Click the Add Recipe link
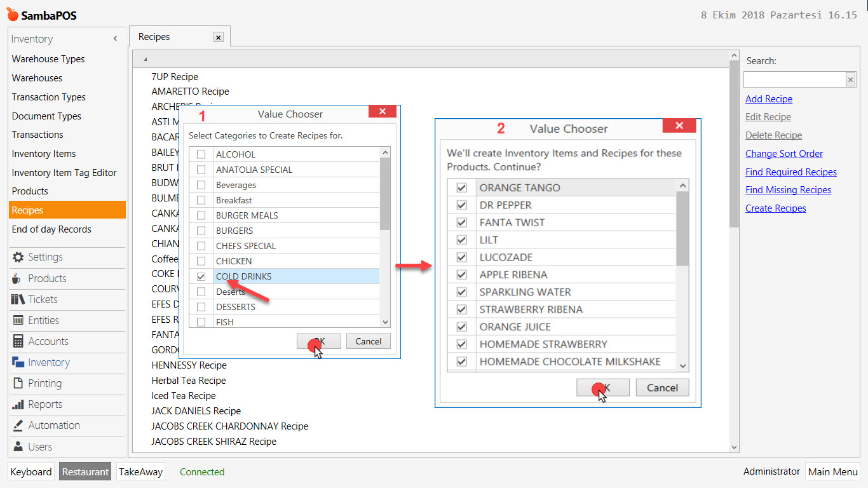 coord(769,99)
